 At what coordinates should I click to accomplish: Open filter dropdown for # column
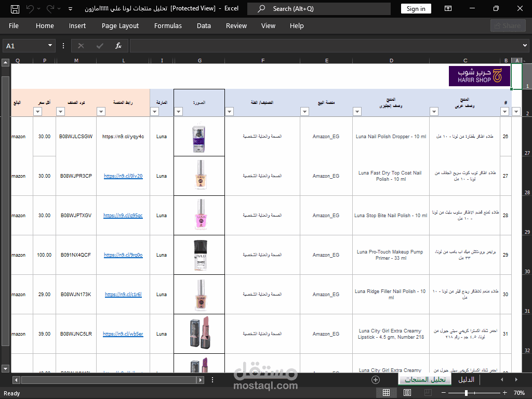[504, 111]
